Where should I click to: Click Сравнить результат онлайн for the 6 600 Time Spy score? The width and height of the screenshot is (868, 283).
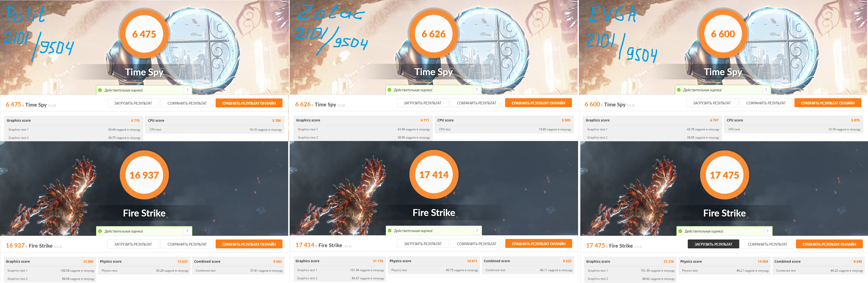click(x=828, y=103)
